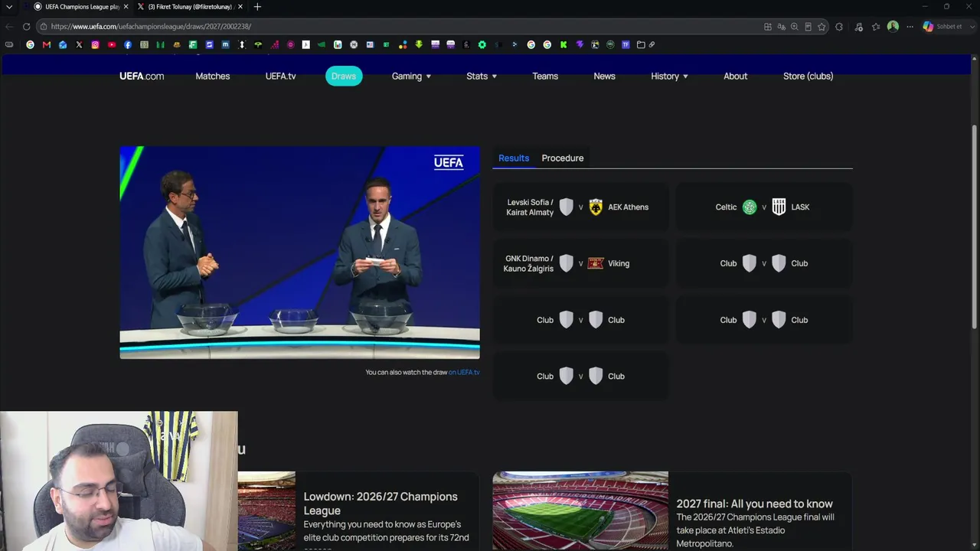This screenshot has height=551, width=980.
Task: Open the X (Twitter) bookmark icon
Action: pyautogui.click(x=79, y=45)
